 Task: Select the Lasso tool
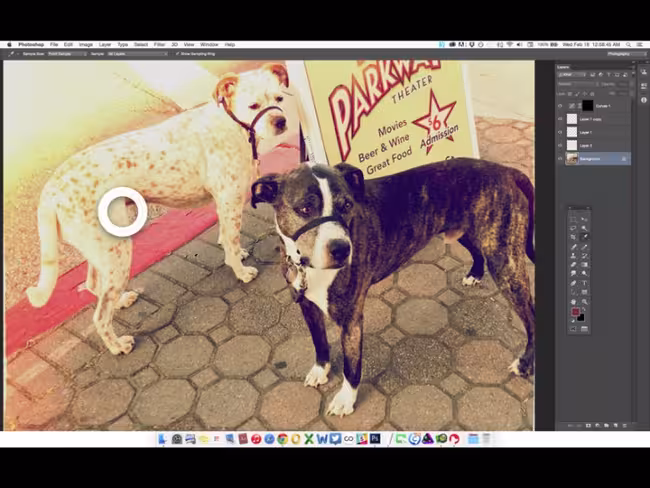click(573, 228)
